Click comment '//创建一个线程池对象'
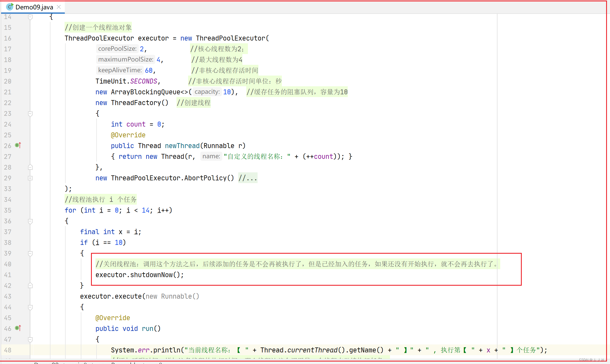610x364 pixels. tap(98, 28)
